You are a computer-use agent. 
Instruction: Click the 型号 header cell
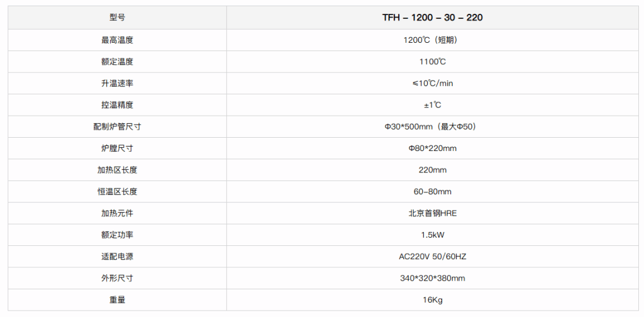117,18
